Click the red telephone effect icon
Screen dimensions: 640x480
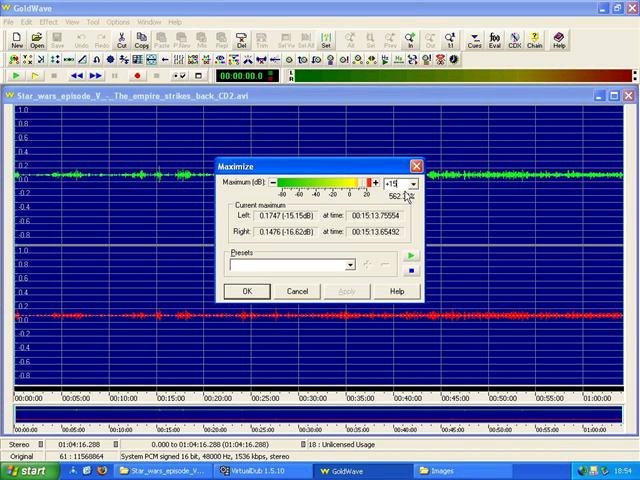440,60
